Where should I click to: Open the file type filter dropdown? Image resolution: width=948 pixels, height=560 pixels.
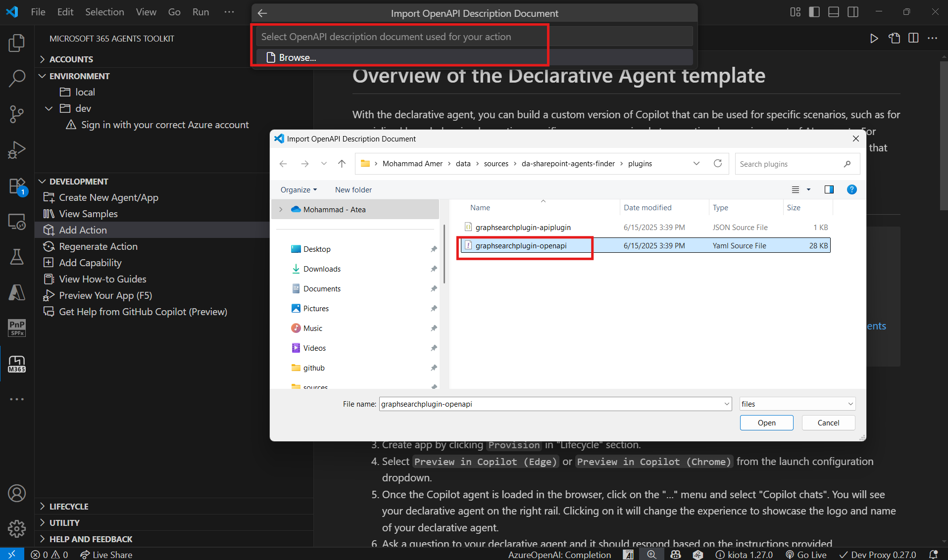798,404
